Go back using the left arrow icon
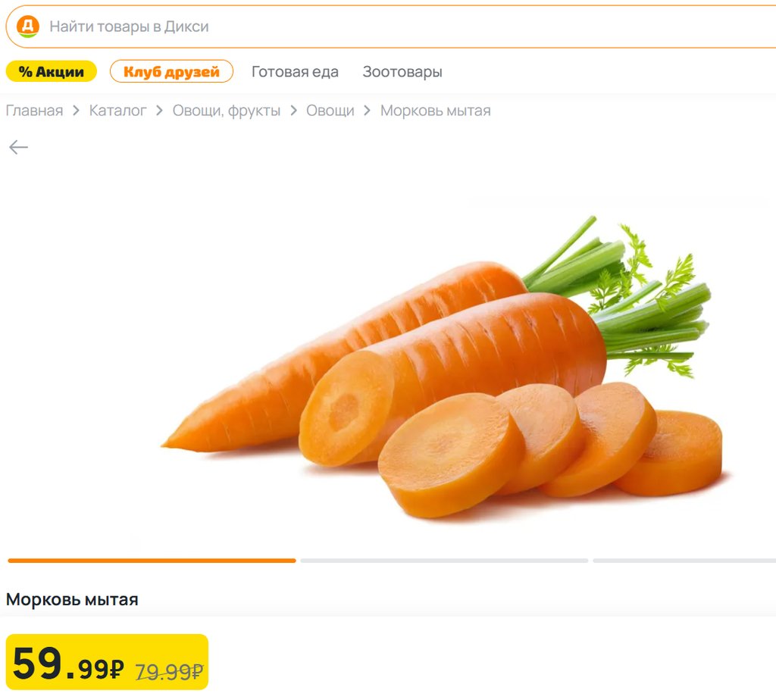 point(18,147)
